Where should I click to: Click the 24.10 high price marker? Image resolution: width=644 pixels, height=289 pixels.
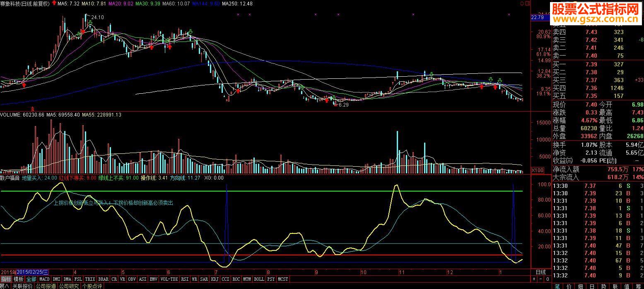[98, 17]
